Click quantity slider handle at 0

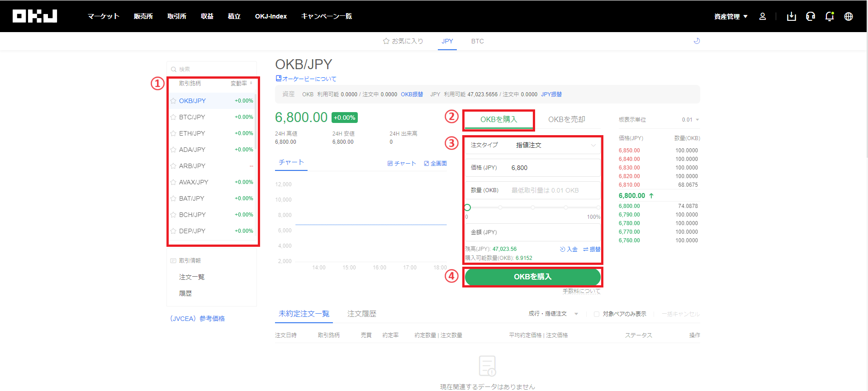click(468, 207)
